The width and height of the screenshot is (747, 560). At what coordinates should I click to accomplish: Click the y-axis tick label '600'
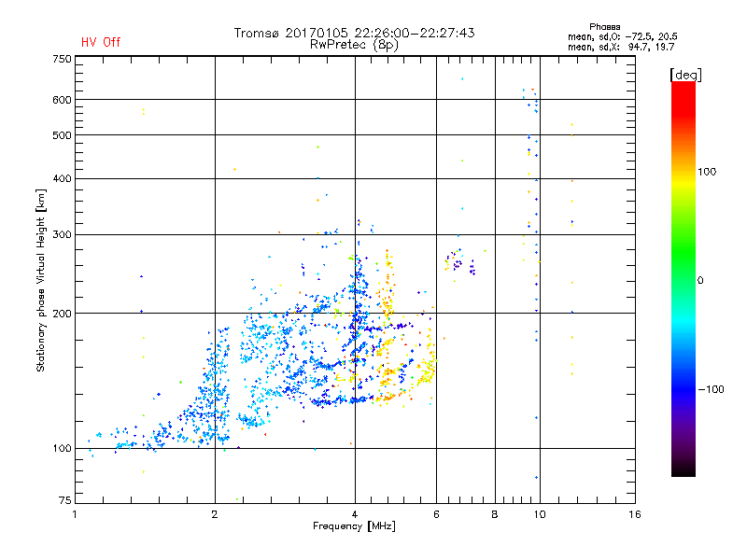[62, 100]
